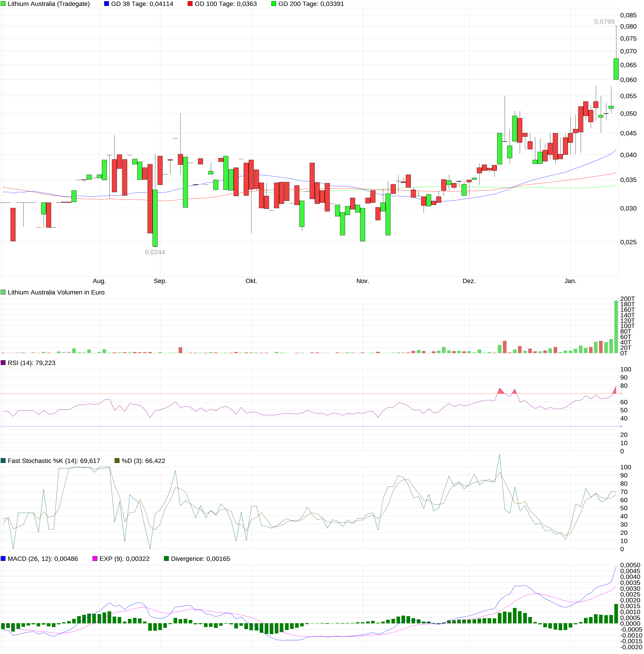Click the dark green Divergence swatch
This screenshot has height=654, width=644.
[166, 559]
